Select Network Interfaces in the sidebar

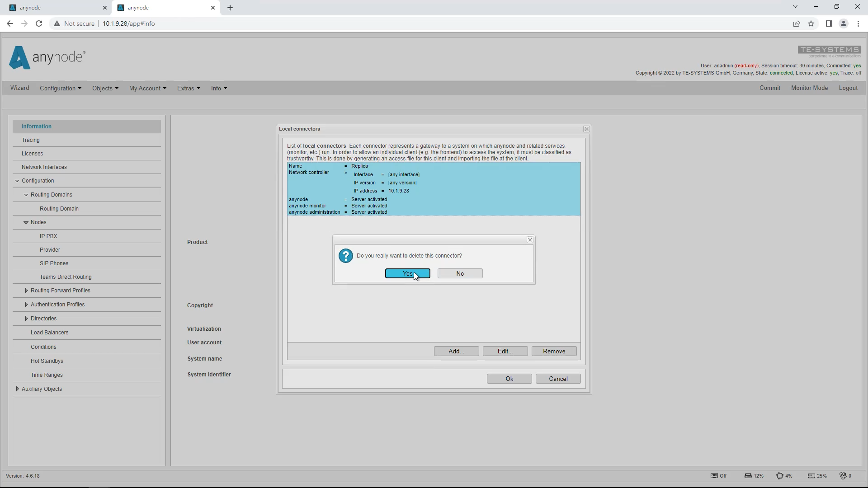pos(87,167)
